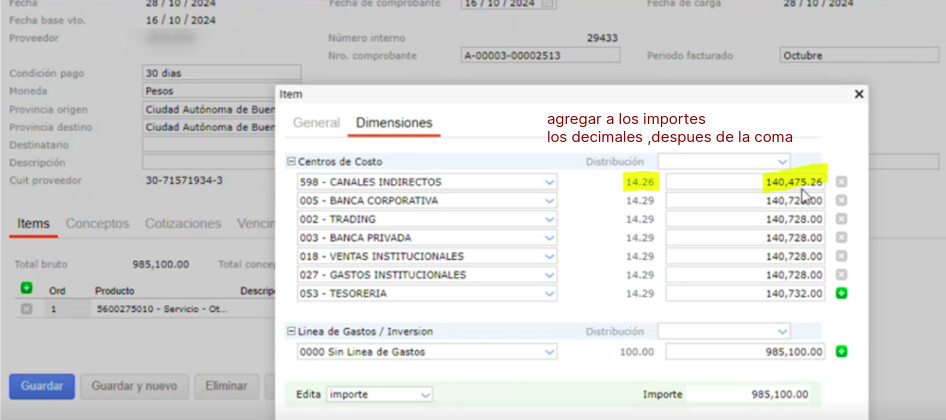This screenshot has height=420, width=946.
Task: Click the 140,475.26 amount field
Action: tap(746, 182)
